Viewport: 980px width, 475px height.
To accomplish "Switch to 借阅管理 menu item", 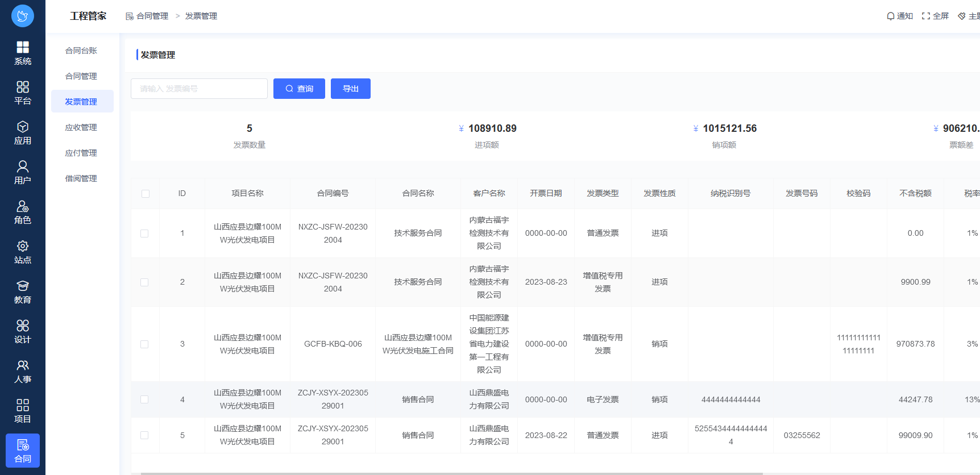I will [81, 178].
